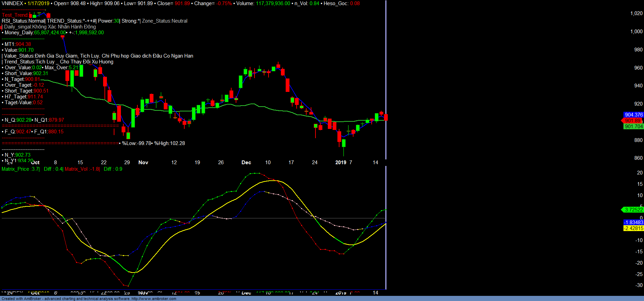Select the Matrix_Price indicator label
644x301 pixels.
pyautogui.click(x=20, y=169)
